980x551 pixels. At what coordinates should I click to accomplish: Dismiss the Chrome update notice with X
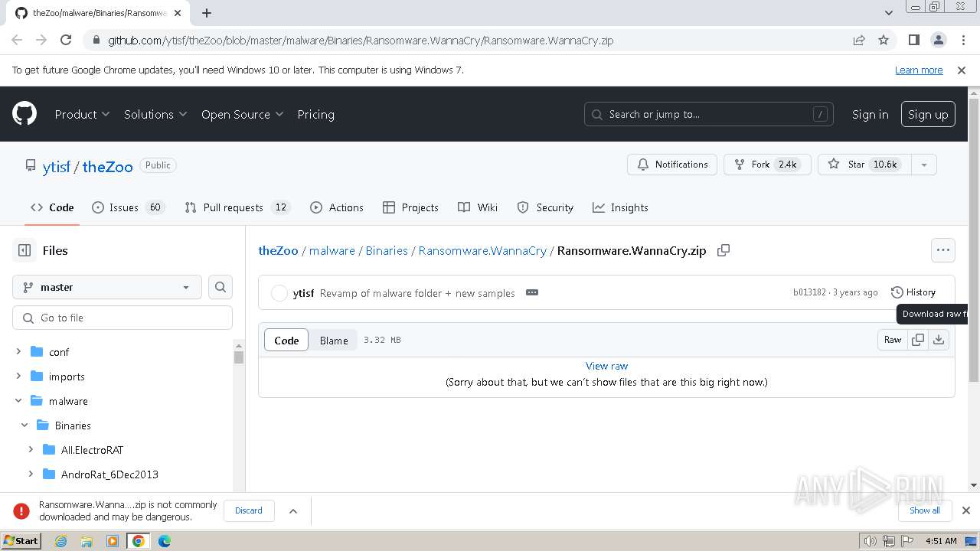(962, 70)
